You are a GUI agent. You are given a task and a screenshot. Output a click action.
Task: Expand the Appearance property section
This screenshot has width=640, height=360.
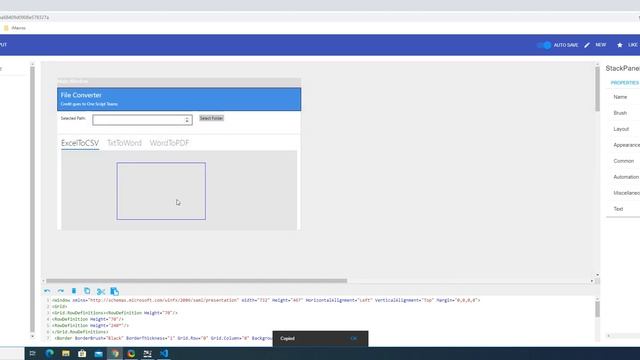coord(626,145)
